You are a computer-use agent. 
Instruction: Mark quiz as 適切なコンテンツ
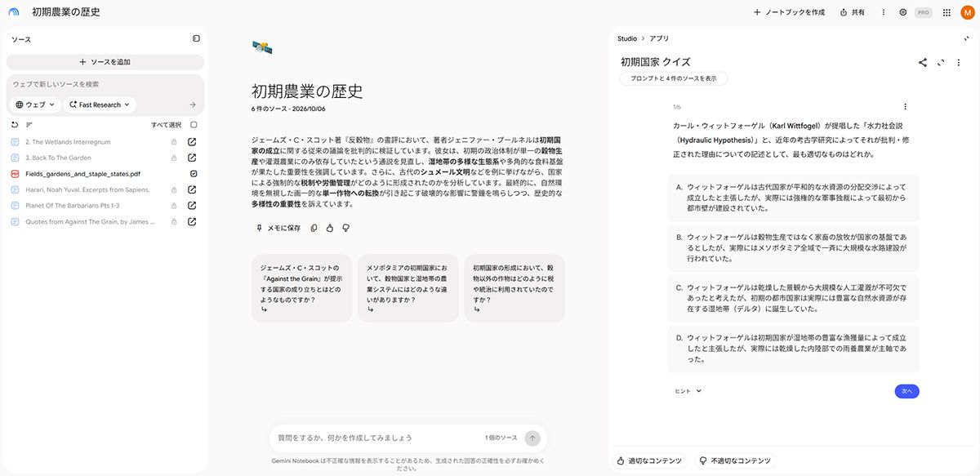[649, 461]
